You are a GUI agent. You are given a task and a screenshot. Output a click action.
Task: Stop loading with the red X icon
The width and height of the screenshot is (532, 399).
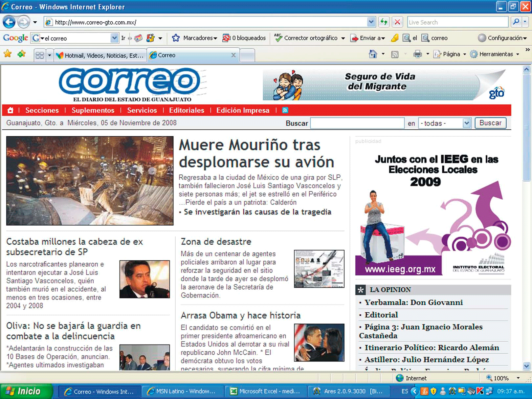(397, 22)
